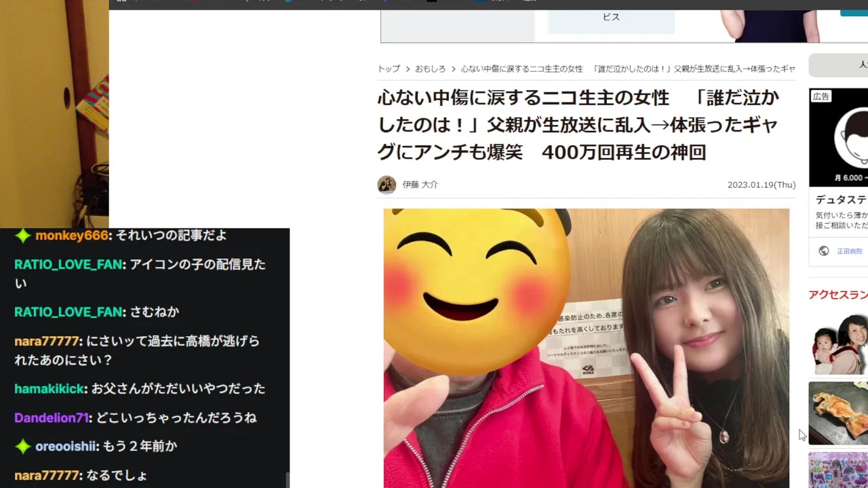Viewport: 868px width, 488px height.
Task: Open the main article photo
Action: tap(587, 348)
